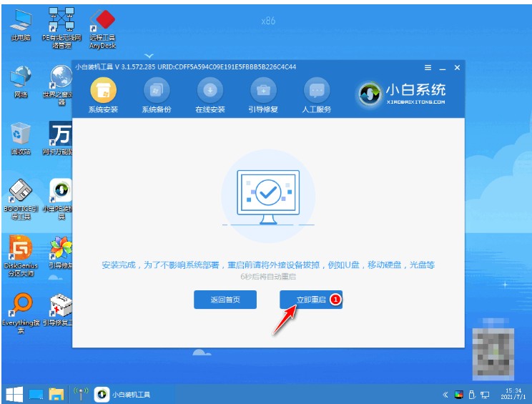This screenshot has height=404, width=532.
Task: Open 人工服务 chat icon
Action: pyautogui.click(x=317, y=90)
